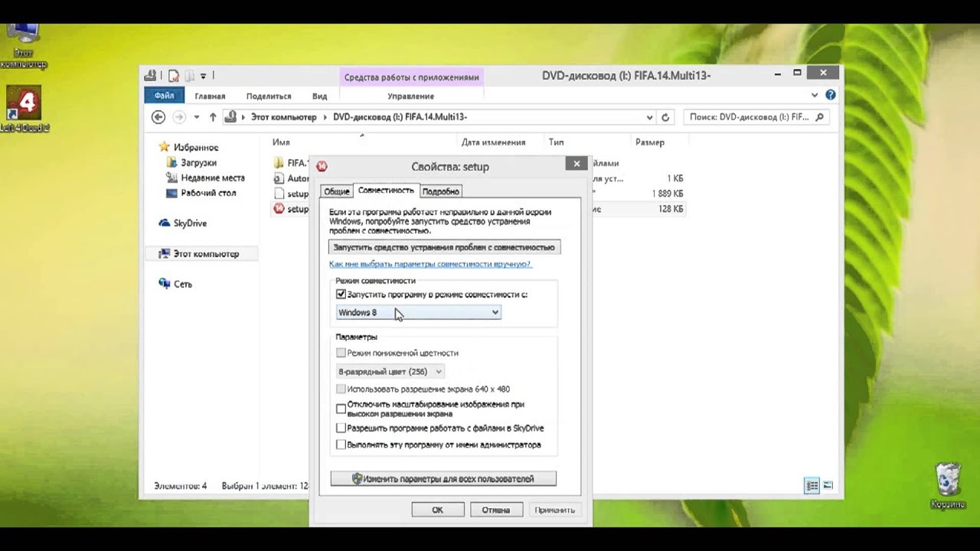
Task: Click the drive icon in Explorer title bar
Action: (151, 75)
